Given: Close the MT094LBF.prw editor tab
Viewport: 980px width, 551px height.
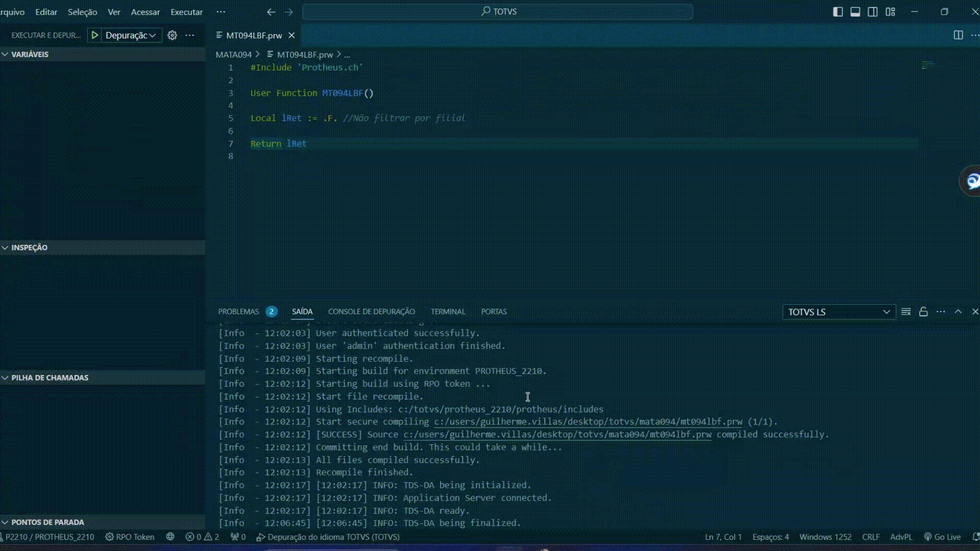Looking at the screenshot, I should pyautogui.click(x=291, y=35).
